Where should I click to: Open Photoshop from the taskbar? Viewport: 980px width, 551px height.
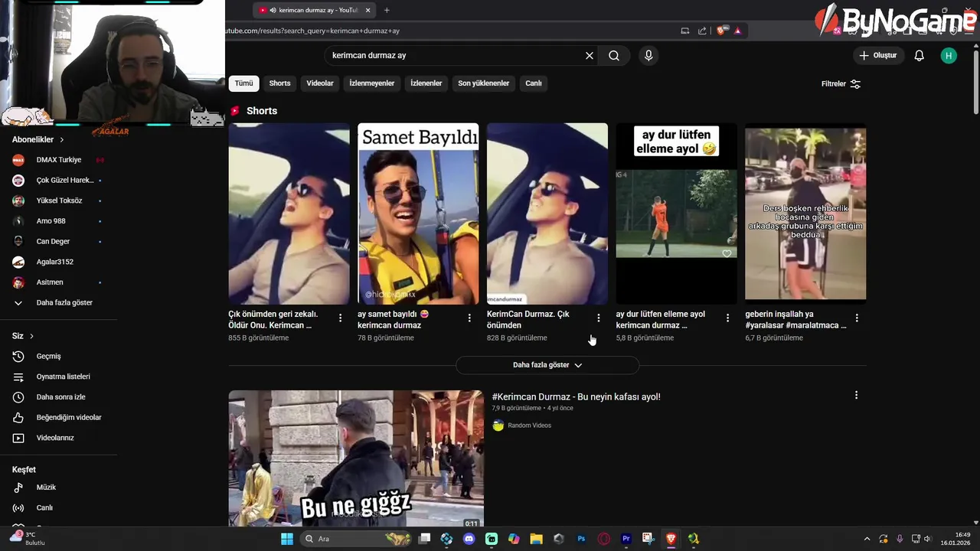point(581,539)
